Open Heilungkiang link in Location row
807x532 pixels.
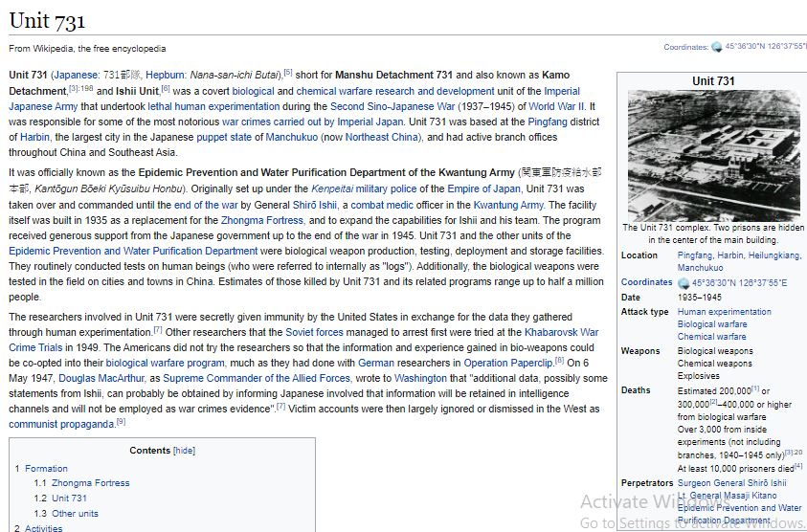coord(774,255)
